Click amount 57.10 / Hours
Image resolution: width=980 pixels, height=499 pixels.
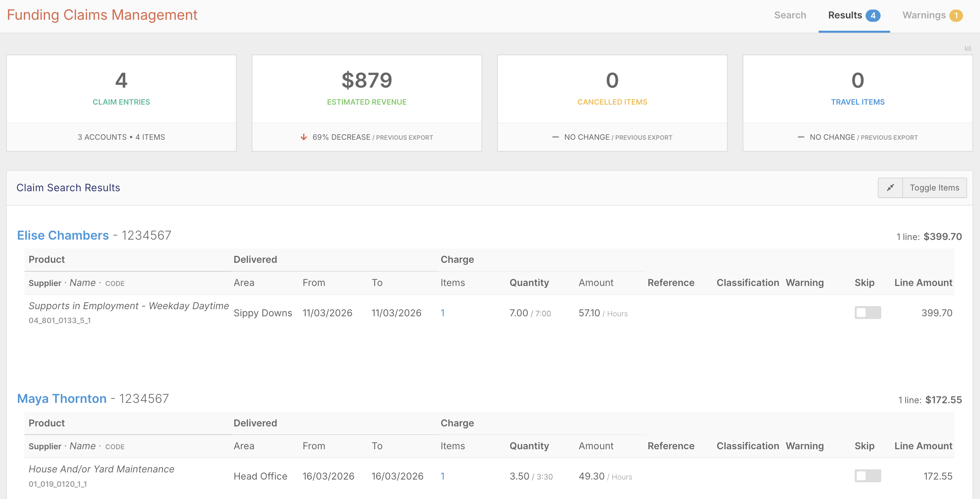click(603, 313)
